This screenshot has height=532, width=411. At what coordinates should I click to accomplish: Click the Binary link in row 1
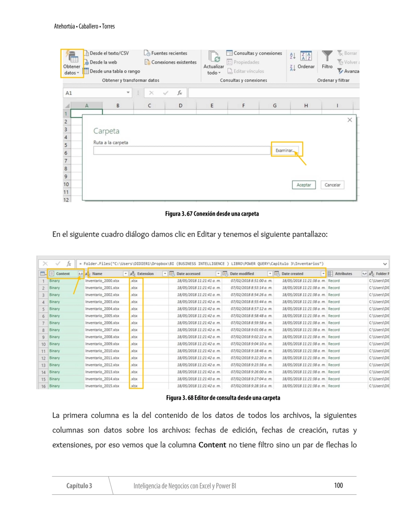[55, 281]
